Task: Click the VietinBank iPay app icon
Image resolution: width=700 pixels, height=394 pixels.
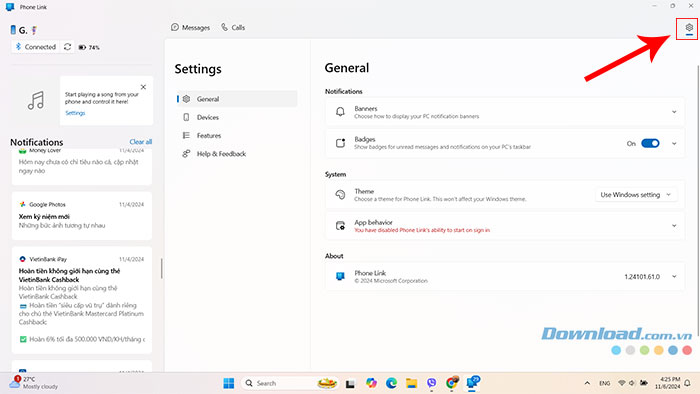Action: tap(22, 259)
